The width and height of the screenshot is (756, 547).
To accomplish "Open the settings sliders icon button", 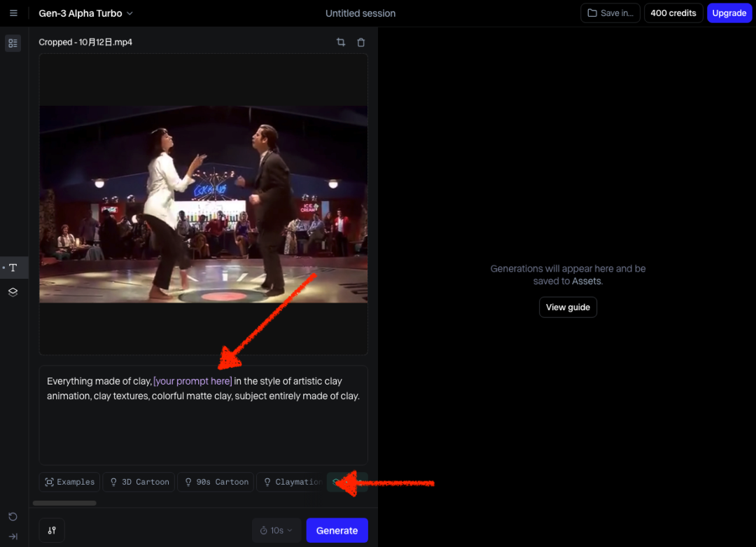I will coord(52,530).
